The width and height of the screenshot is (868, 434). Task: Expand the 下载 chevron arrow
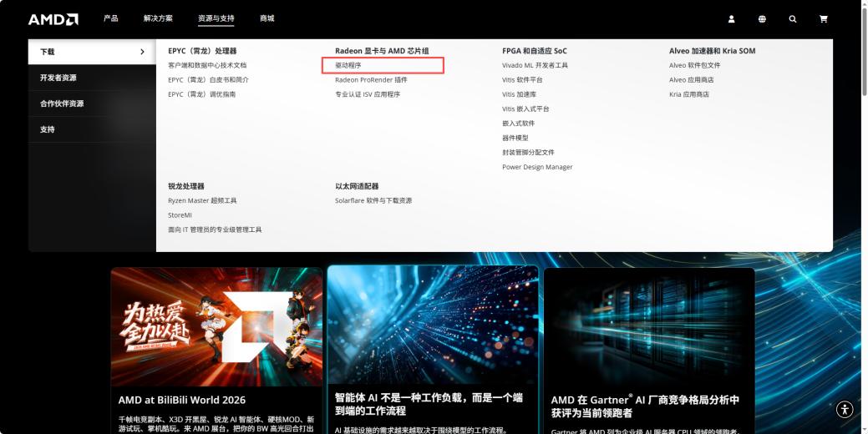[x=142, y=52]
